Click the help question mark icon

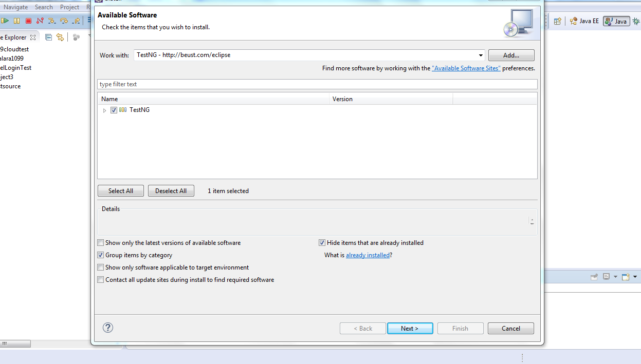[108, 328]
